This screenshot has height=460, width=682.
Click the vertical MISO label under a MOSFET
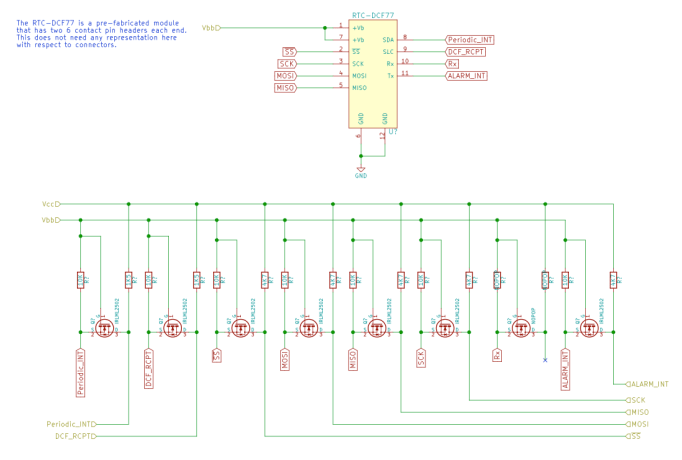(353, 360)
